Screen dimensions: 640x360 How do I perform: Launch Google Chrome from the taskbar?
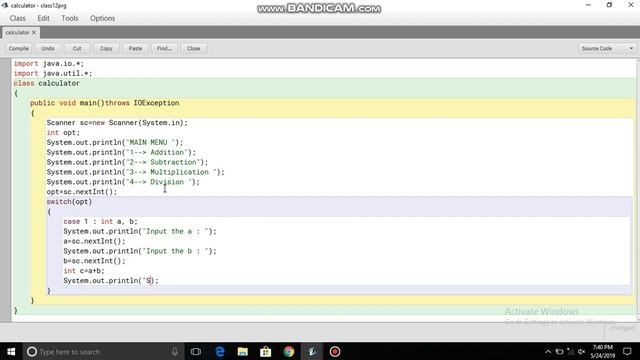289,351
